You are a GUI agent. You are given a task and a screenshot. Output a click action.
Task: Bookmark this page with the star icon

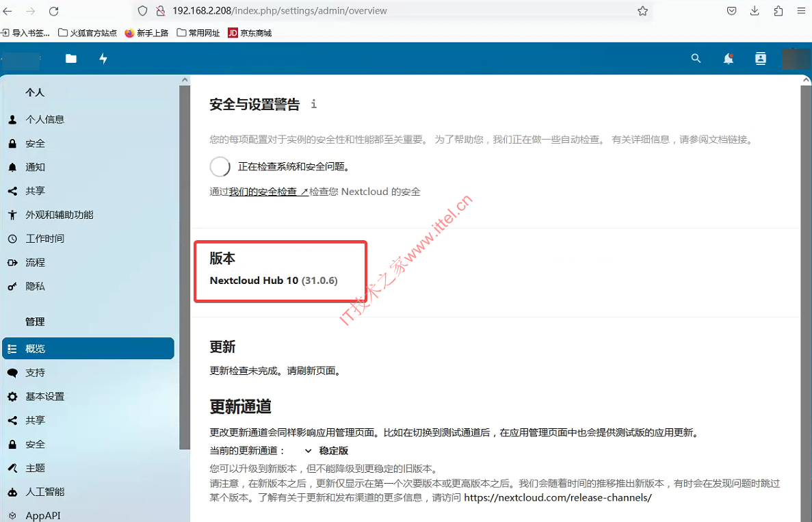coord(642,11)
